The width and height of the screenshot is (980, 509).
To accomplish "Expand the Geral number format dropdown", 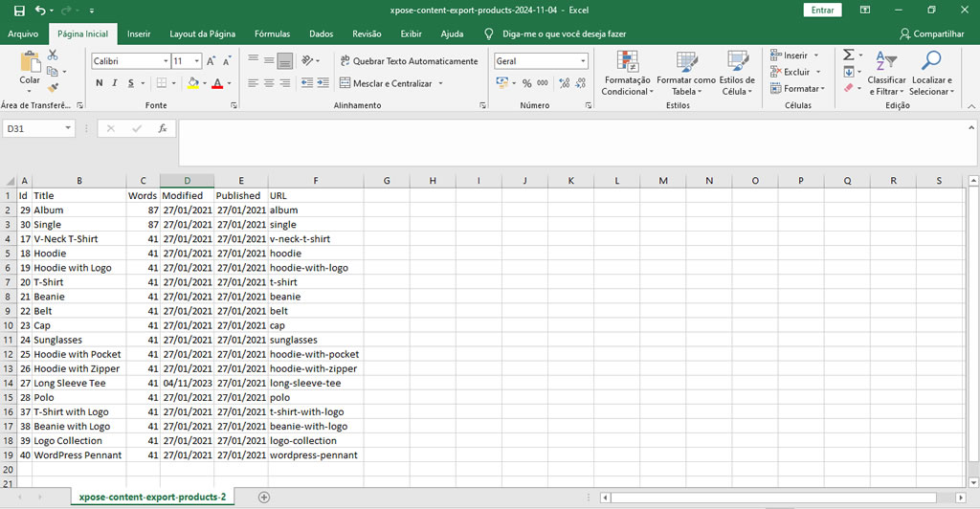I will pos(583,61).
